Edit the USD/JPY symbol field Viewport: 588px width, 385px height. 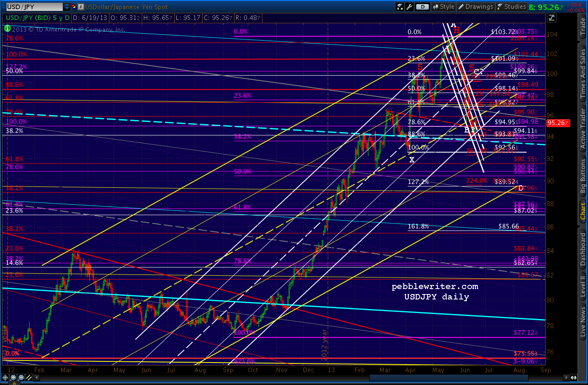[x=35, y=7]
